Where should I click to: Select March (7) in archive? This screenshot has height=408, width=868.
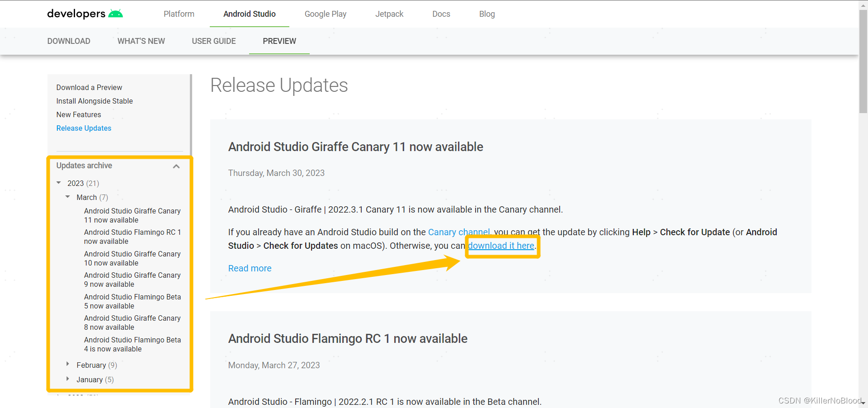pyautogui.click(x=92, y=197)
